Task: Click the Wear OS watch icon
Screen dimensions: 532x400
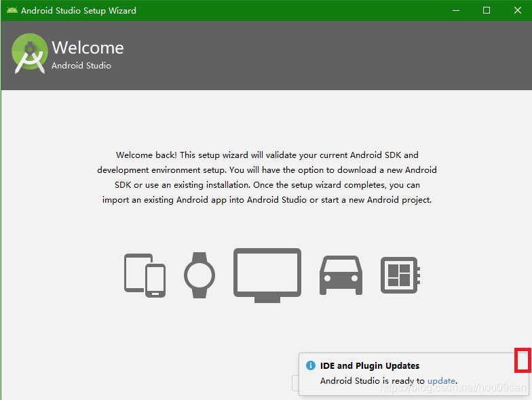Action: [199, 275]
